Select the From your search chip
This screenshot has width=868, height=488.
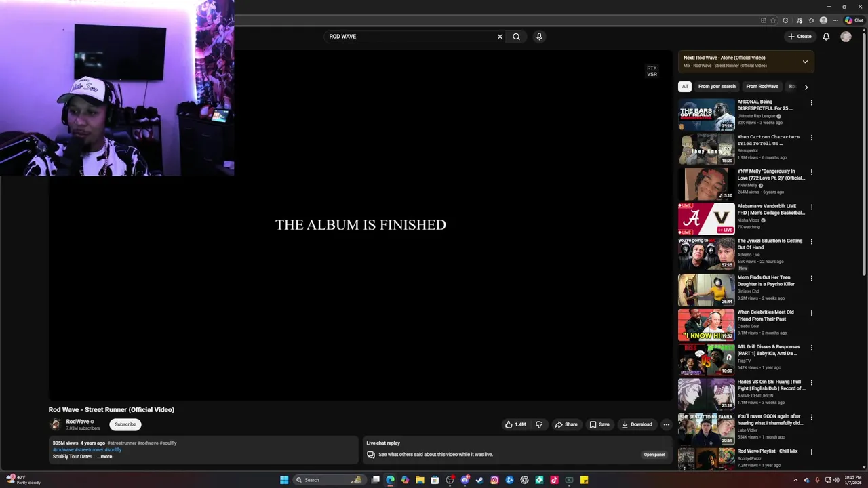point(717,87)
